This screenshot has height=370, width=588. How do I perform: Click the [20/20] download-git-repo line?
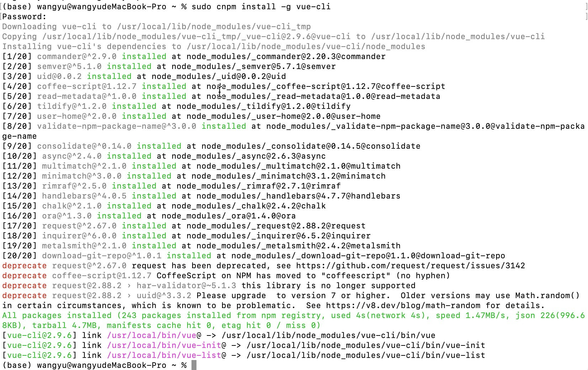click(253, 256)
